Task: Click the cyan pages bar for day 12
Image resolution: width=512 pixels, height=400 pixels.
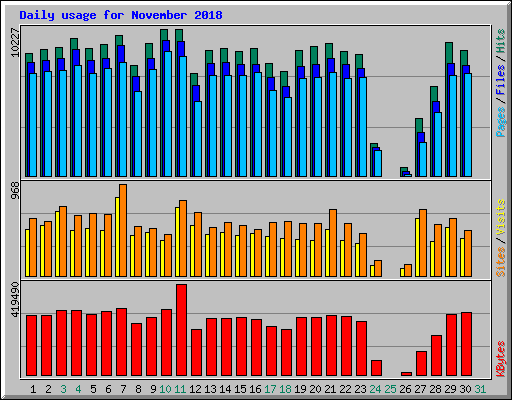Action: pyautogui.click(x=198, y=139)
